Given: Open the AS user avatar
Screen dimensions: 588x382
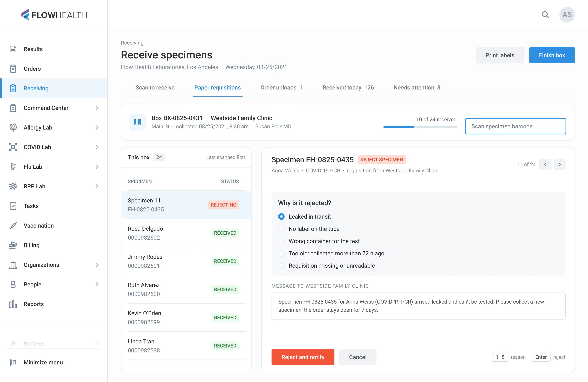Looking at the screenshot, I should pyautogui.click(x=567, y=15).
